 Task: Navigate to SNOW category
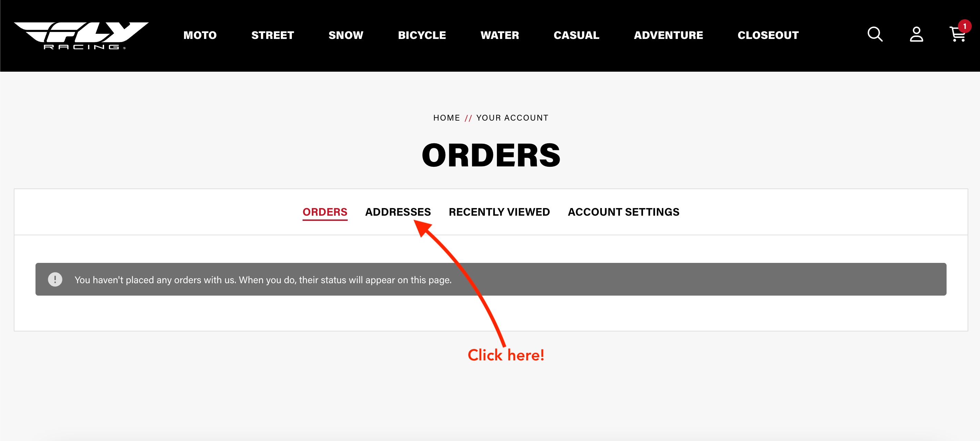click(346, 35)
